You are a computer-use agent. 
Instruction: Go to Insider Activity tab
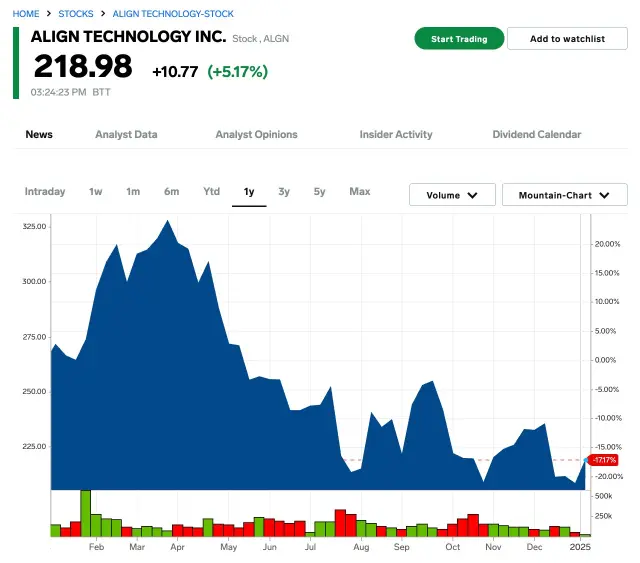(396, 134)
